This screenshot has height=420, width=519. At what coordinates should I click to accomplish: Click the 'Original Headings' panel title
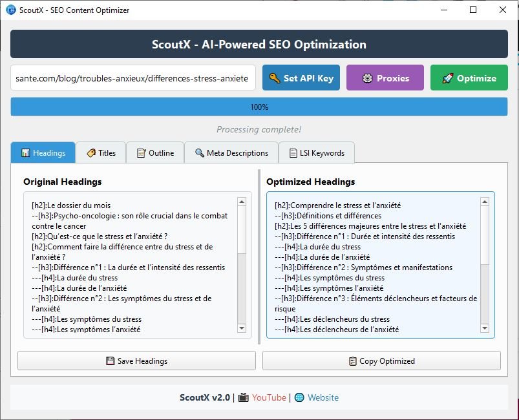[63, 182]
